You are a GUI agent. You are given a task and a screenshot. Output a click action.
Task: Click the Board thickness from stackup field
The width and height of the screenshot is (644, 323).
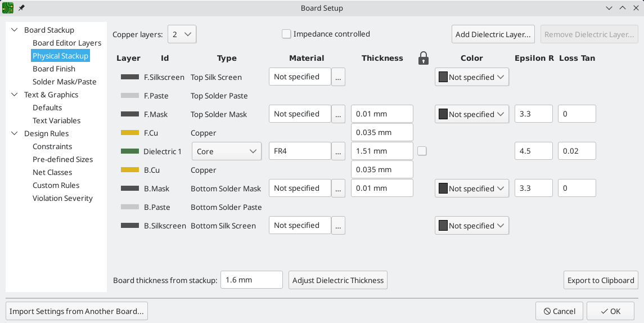(251, 280)
